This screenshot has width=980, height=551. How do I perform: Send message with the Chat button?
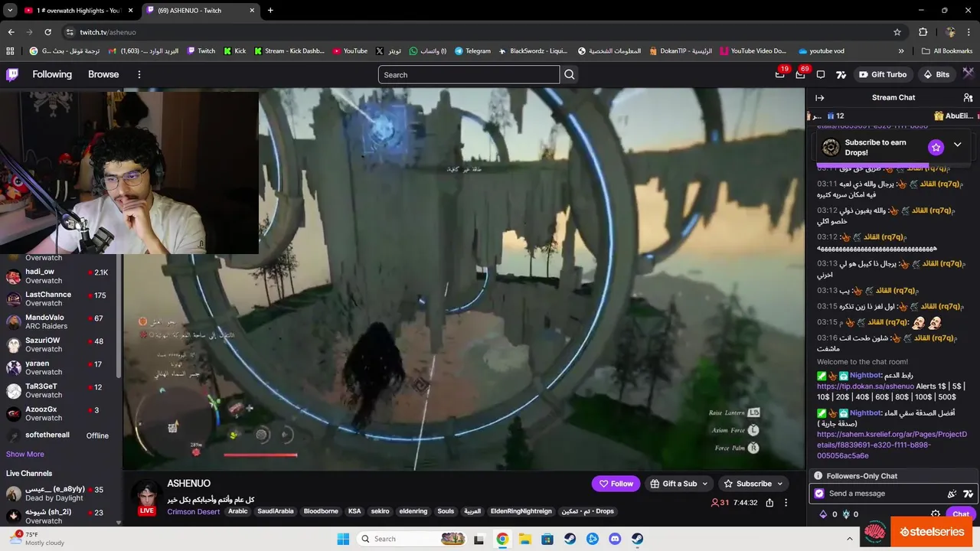(x=960, y=514)
